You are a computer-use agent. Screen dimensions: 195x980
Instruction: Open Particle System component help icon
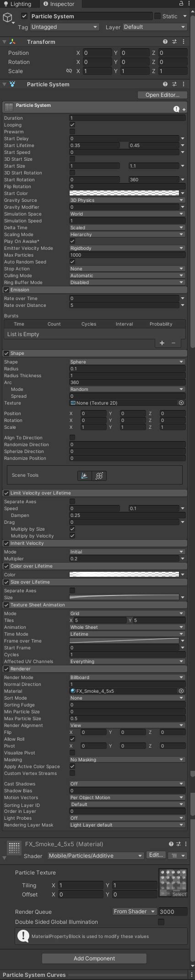point(165,84)
